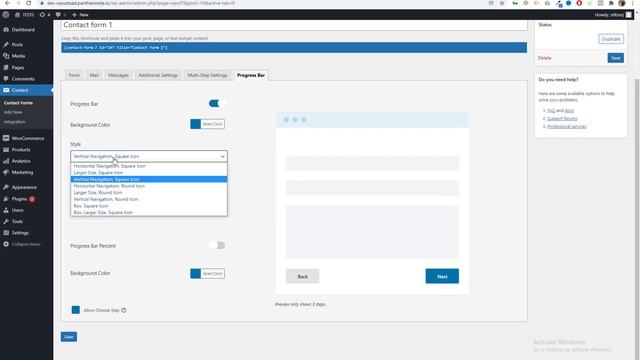Screen dimensions: 640x360
Task: Click the Contact form 1 title field
Action: pos(294,25)
